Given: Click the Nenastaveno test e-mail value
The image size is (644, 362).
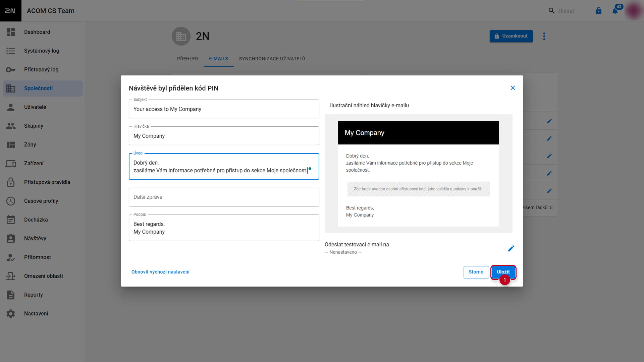Looking at the screenshot, I should click(x=343, y=252).
